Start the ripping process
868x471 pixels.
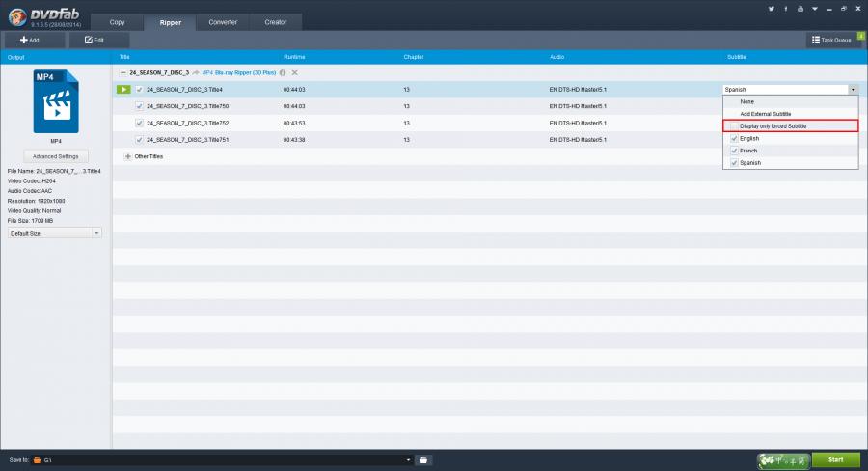836,460
